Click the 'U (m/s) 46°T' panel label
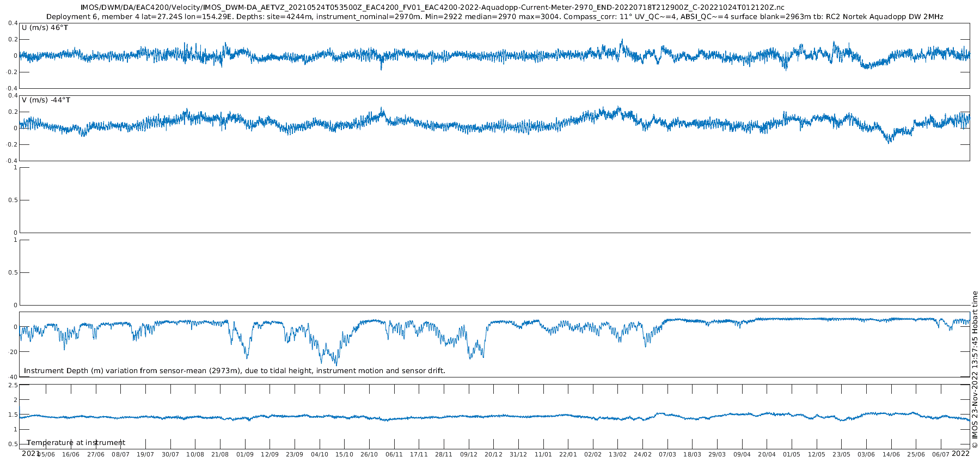The width and height of the screenshot is (980, 463). point(45,28)
